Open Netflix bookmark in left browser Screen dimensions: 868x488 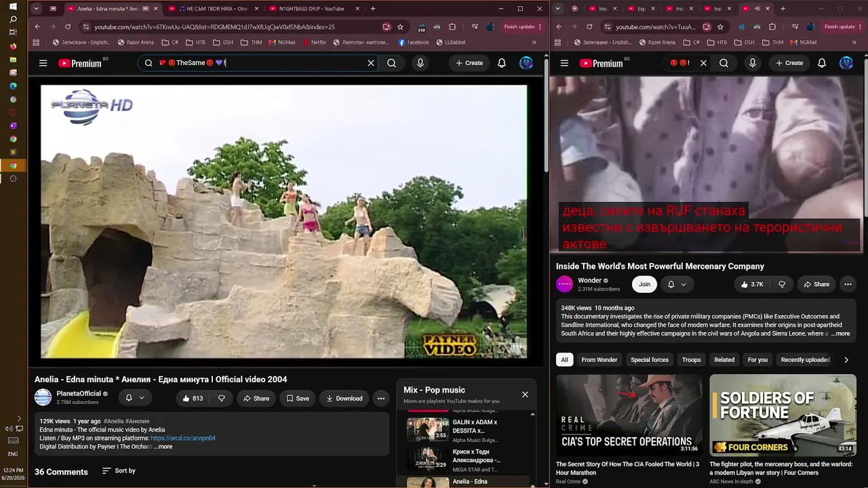click(x=314, y=42)
